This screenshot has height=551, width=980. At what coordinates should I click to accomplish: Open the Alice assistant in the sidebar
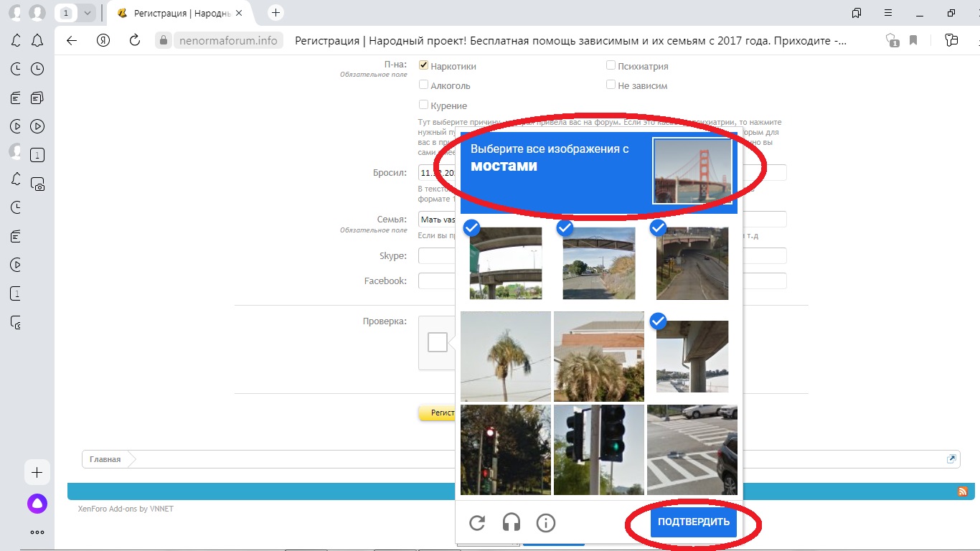[37, 504]
